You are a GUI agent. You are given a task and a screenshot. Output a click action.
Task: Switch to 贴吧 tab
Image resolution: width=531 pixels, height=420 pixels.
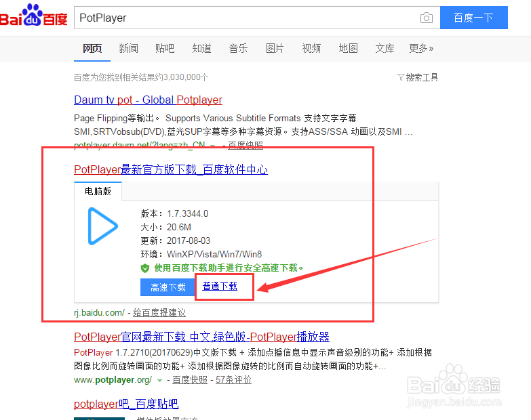(x=165, y=48)
